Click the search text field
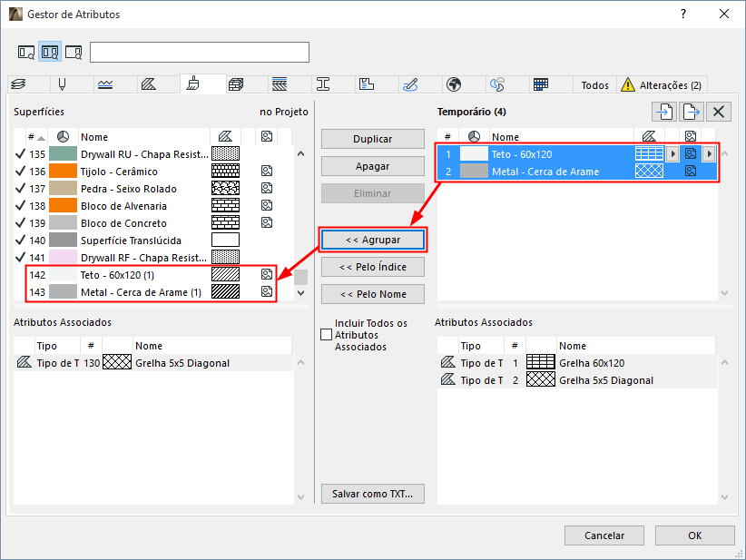 click(200, 52)
